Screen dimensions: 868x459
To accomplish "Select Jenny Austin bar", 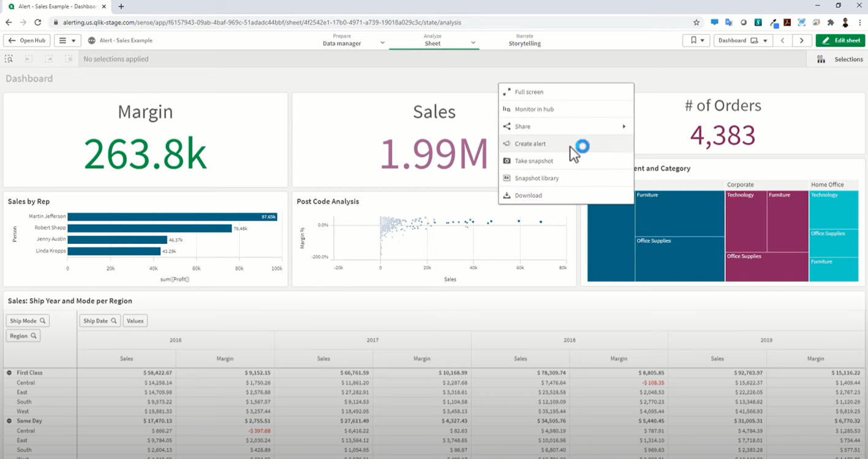I will pyautogui.click(x=117, y=240).
